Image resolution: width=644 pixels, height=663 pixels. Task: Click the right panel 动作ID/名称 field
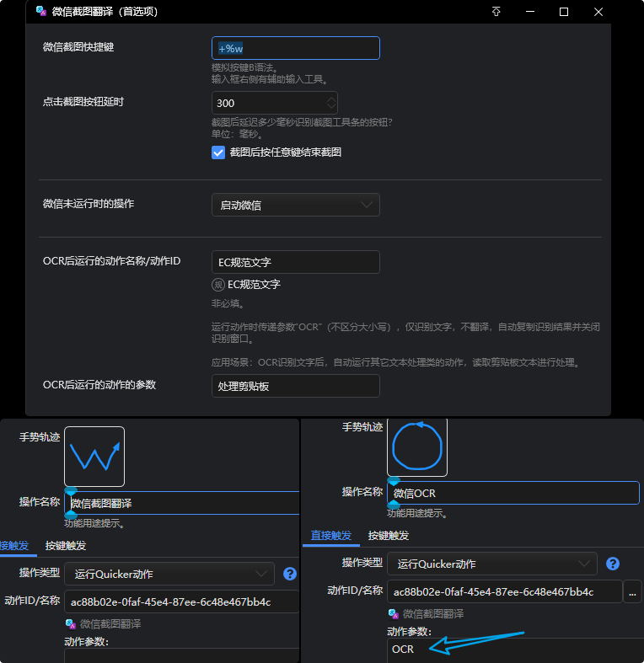coord(505,592)
